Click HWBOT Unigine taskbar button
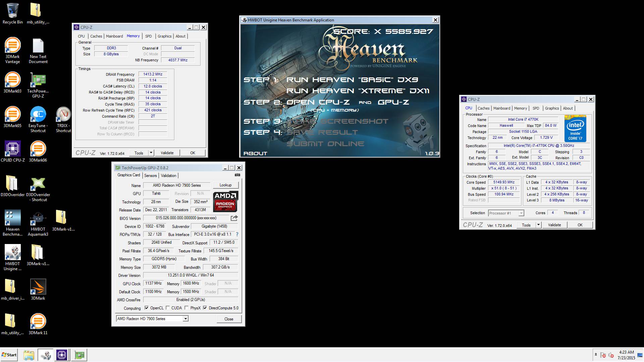 point(46,355)
